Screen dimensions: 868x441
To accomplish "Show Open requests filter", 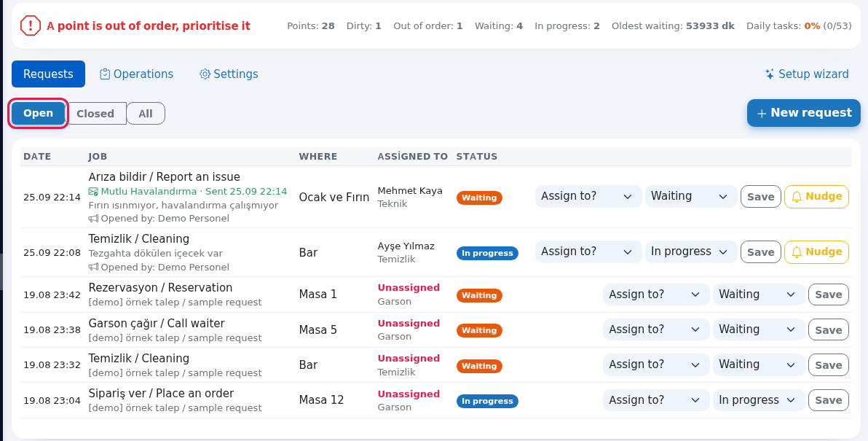I will 38,113.
